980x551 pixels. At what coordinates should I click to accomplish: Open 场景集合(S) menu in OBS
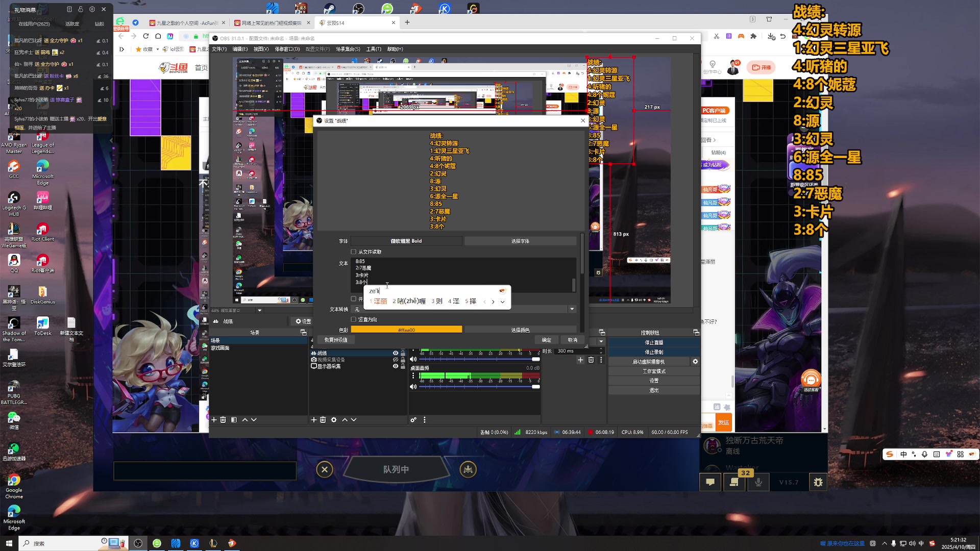coord(348,49)
